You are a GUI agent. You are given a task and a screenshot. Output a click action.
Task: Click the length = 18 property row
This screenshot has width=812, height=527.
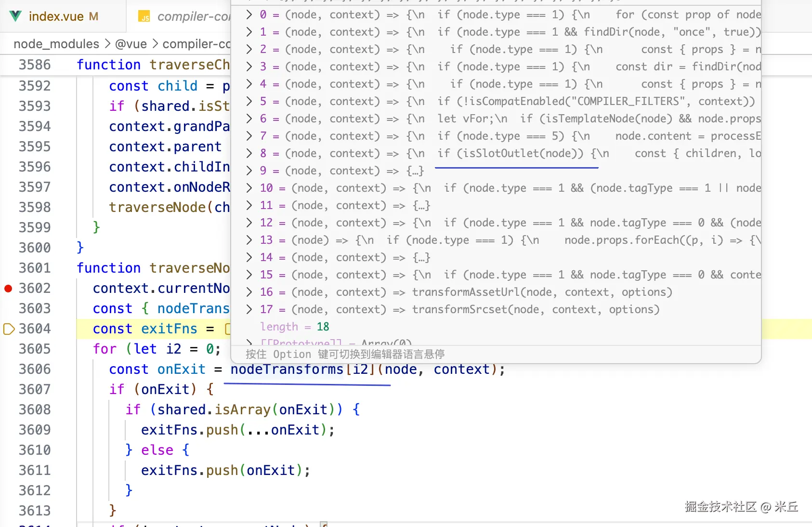294,327
